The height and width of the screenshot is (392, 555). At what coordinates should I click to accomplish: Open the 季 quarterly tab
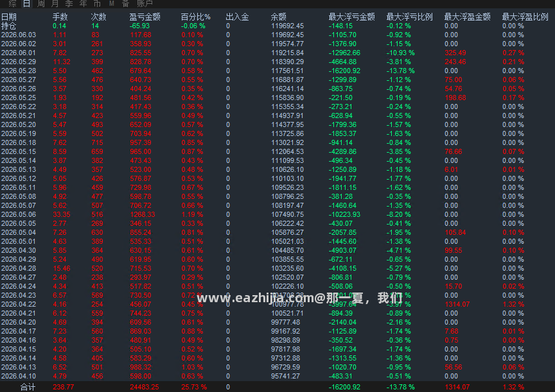tap(69, 4)
